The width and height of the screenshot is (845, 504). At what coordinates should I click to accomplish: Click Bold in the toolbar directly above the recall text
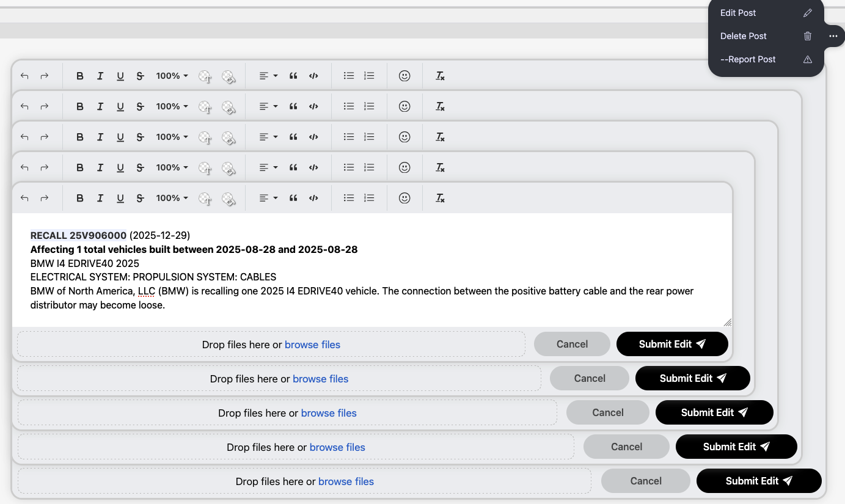[80, 198]
